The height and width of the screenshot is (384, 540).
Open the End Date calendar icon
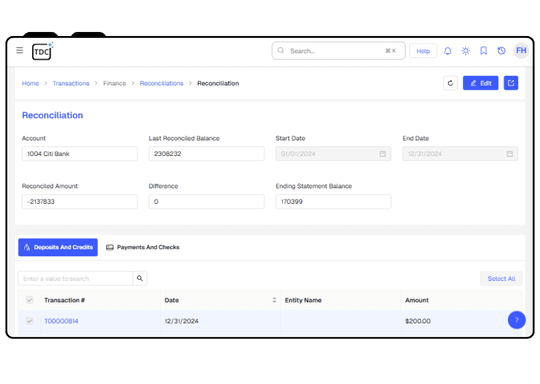point(510,154)
